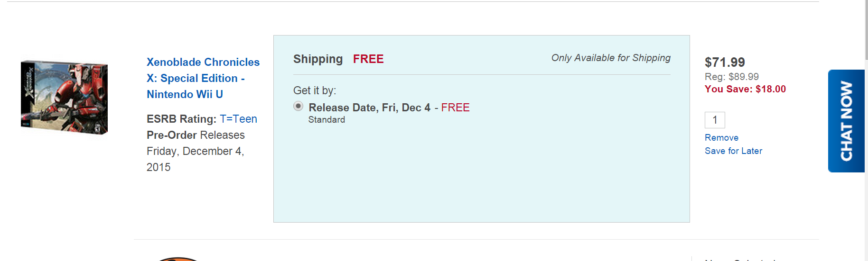Open the CHAT NOW side tab

846,121
